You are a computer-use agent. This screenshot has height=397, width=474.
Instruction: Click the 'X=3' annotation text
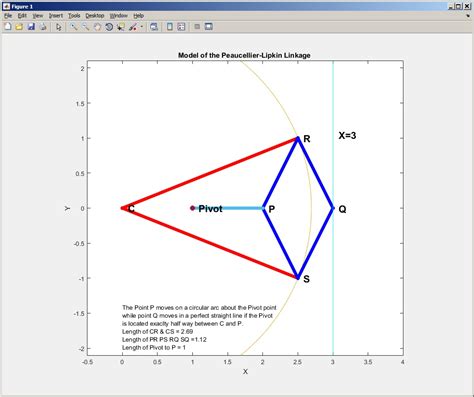[347, 135]
